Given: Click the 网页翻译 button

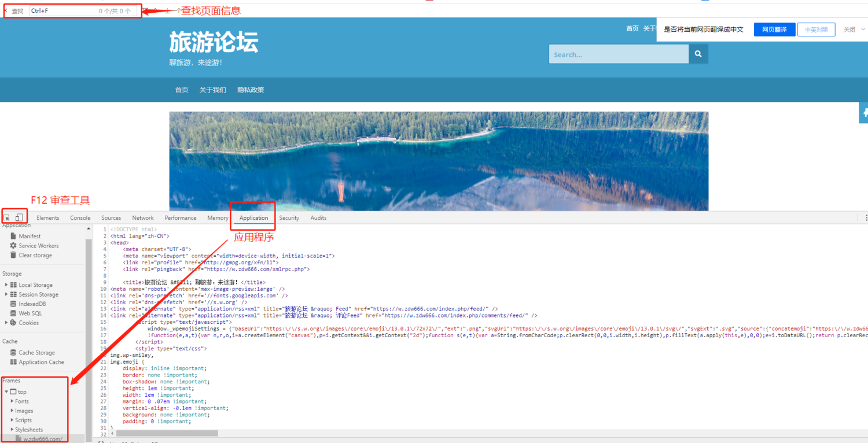Looking at the screenshot, I should click(774, 29).
